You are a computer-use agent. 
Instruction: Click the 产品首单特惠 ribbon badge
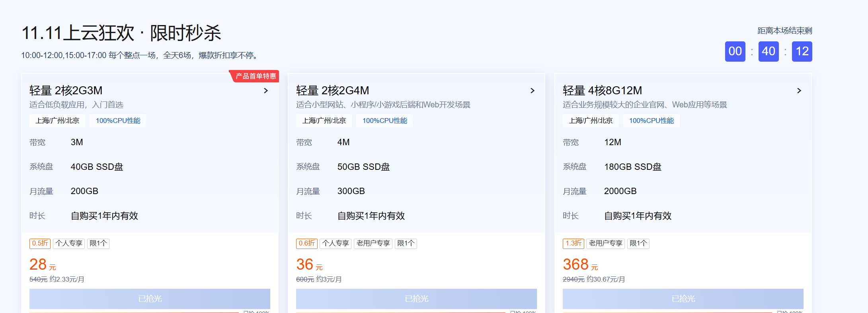(255, 76)
